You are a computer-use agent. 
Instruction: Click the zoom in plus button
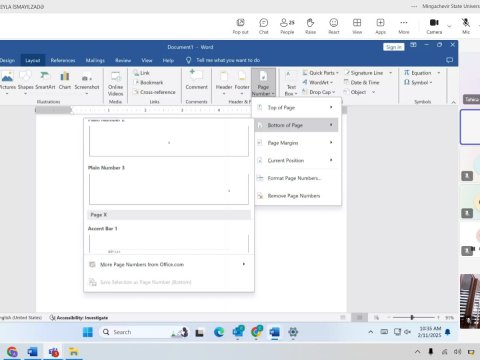[438, 318]
